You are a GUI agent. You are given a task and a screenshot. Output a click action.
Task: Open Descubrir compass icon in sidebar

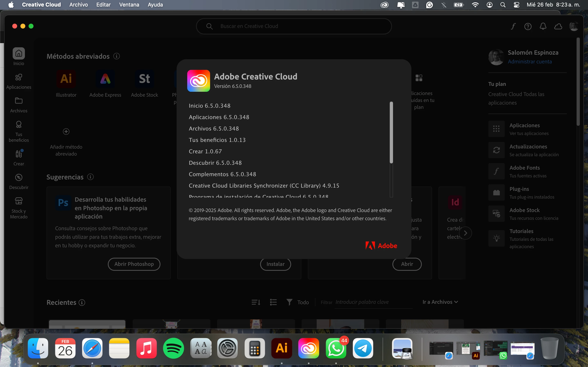click(x=18, y=178)
